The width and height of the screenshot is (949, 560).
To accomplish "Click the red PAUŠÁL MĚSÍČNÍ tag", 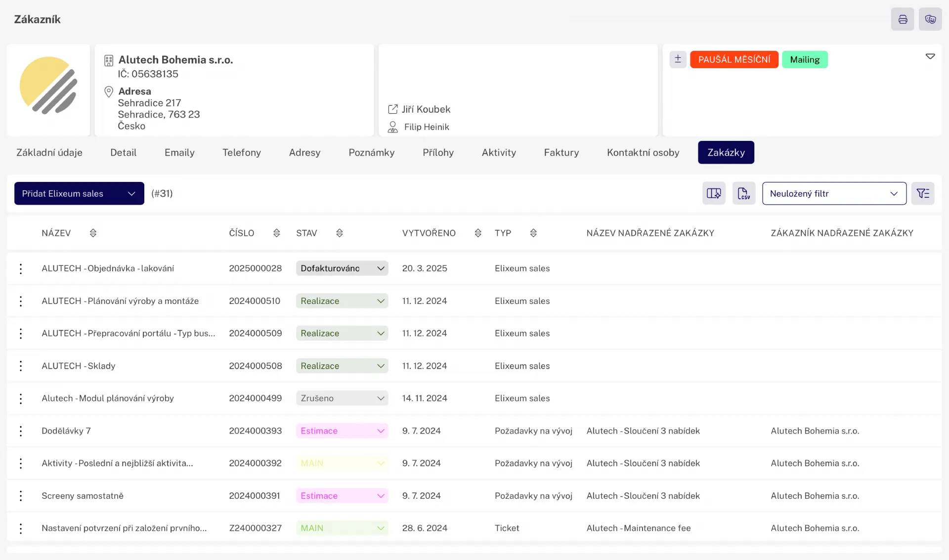I will coord(734,59).
